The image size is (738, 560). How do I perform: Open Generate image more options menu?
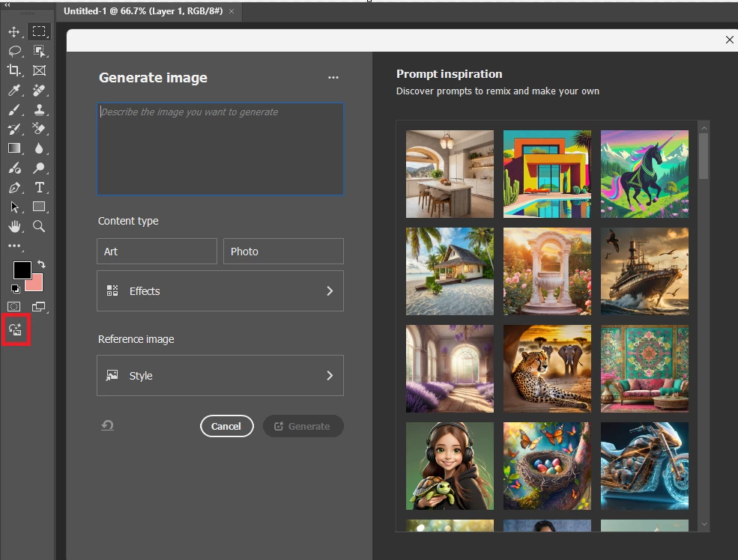pyautogui.click(x=333, y=77)
